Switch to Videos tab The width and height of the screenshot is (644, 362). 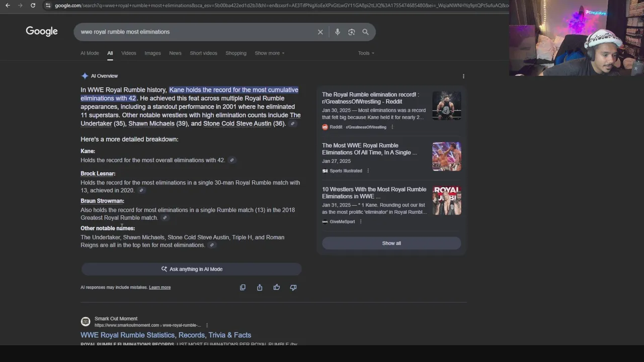(129, 53)
